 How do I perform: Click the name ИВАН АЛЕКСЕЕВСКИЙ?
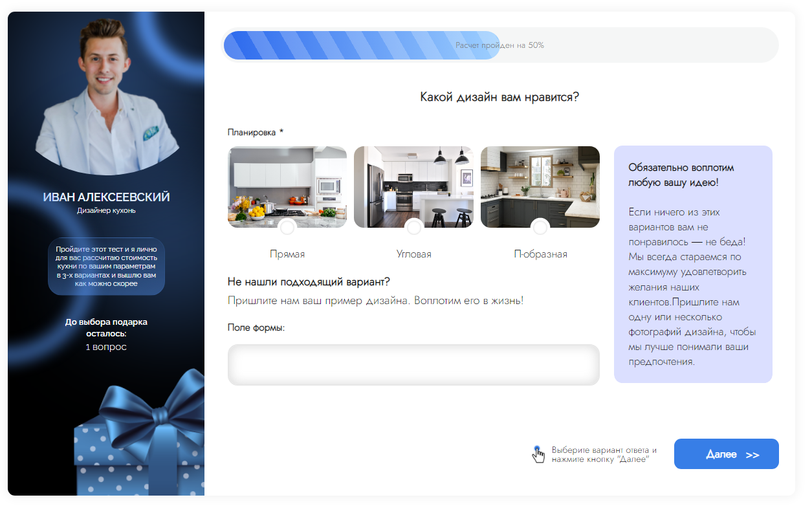106,197
